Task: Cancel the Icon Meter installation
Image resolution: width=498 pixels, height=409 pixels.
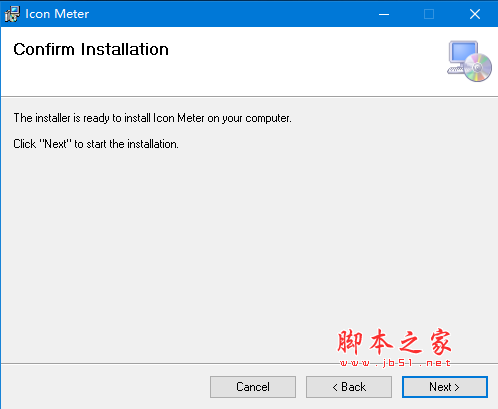Action: click(x=253, y=387)
